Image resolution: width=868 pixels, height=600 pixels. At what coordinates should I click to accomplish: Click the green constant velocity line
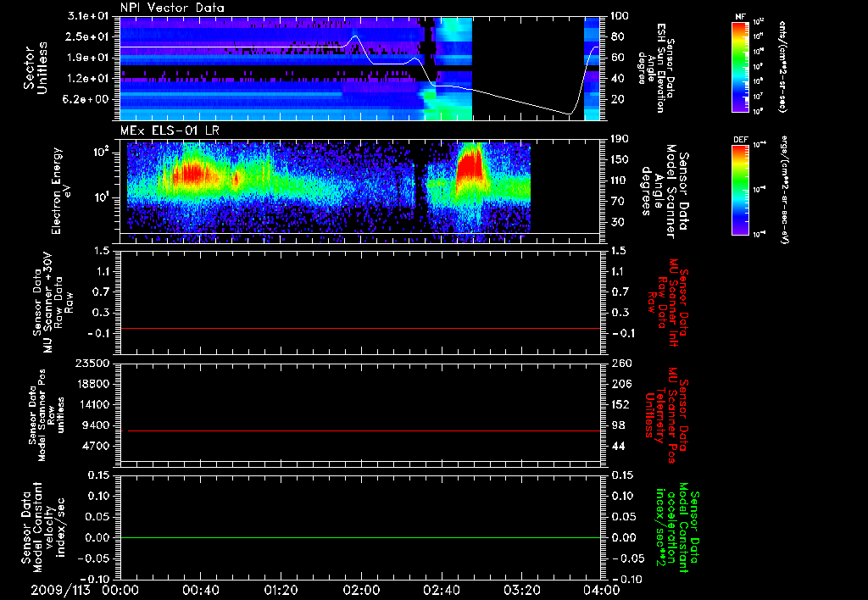tap(360, 537)
